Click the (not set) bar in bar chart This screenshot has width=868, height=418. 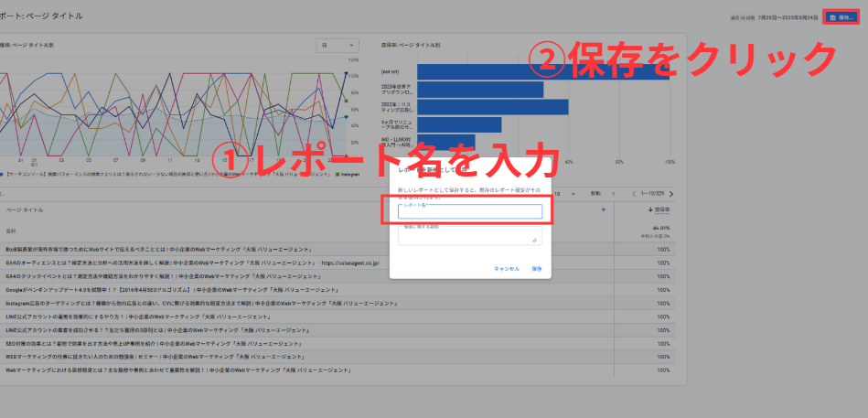[543, 70]
